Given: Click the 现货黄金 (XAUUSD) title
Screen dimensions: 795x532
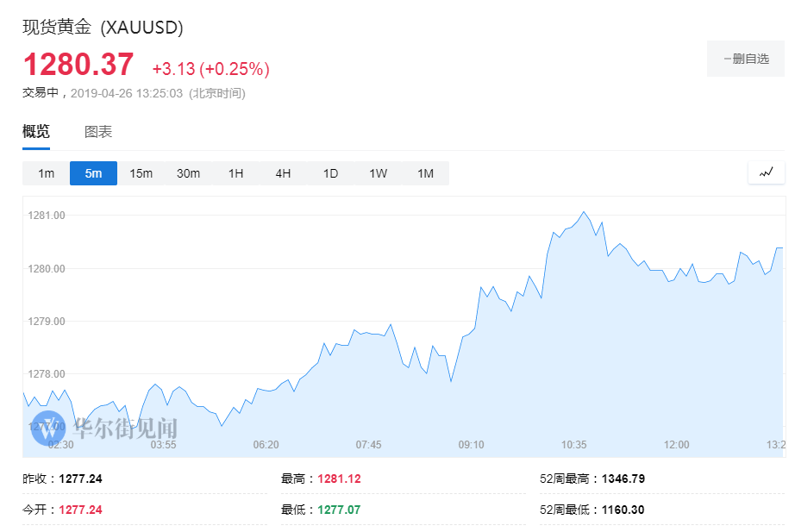Looking at the screenshot, I should tap(103, 27).
